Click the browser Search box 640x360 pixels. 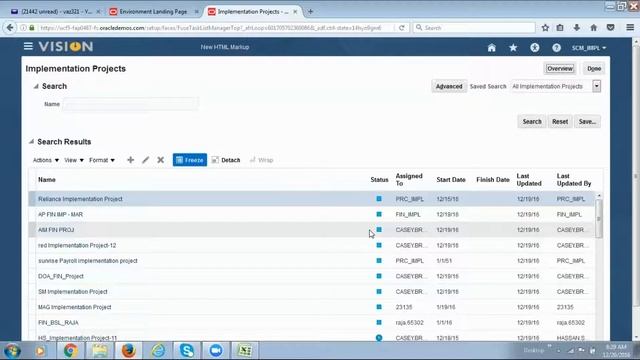coord(474,28)
